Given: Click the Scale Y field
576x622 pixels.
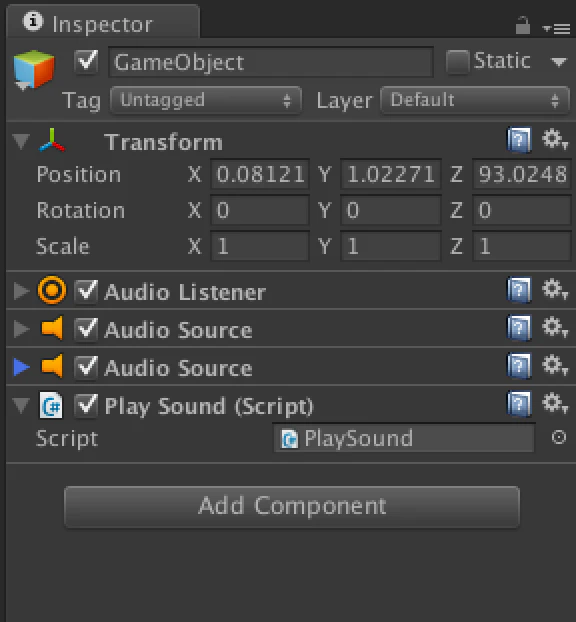Looking at the screenshot, I should tap(390, 246).
